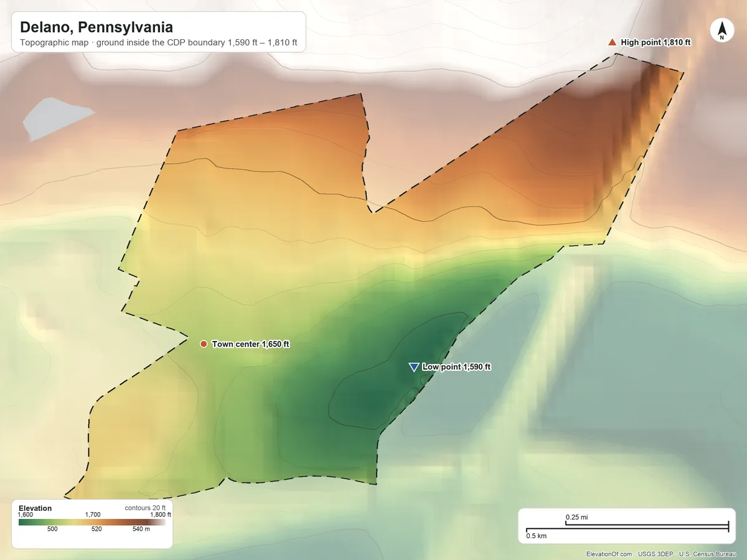Click the north arrow compass icon
This screenshot has height=560, width=747.
point(722,30)
